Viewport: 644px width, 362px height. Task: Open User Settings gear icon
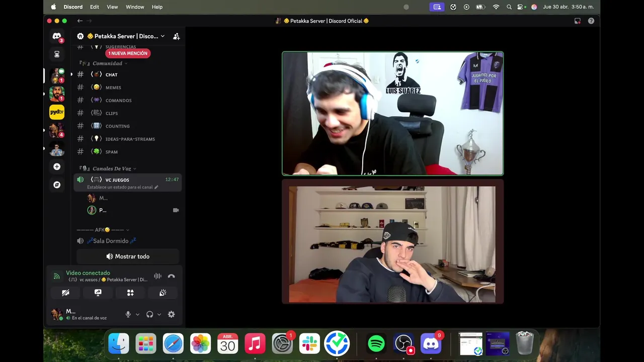(x=171, y=314)
